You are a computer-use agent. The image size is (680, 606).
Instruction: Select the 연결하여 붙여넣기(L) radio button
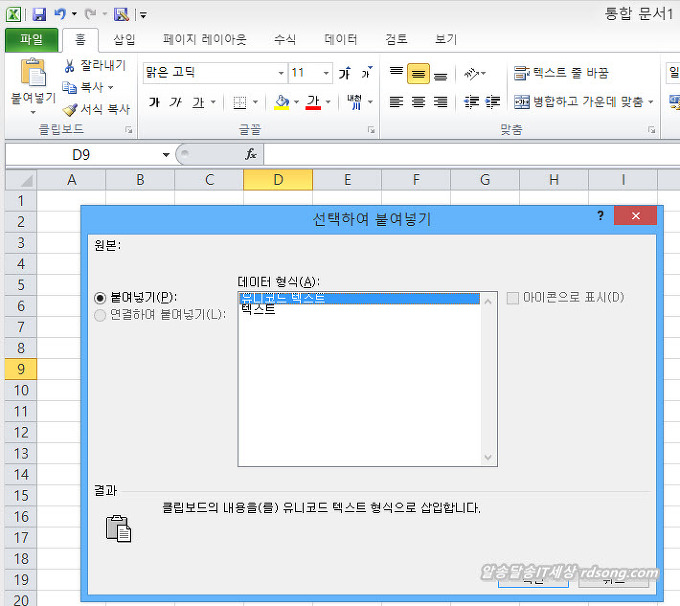(x=99, y=314)
